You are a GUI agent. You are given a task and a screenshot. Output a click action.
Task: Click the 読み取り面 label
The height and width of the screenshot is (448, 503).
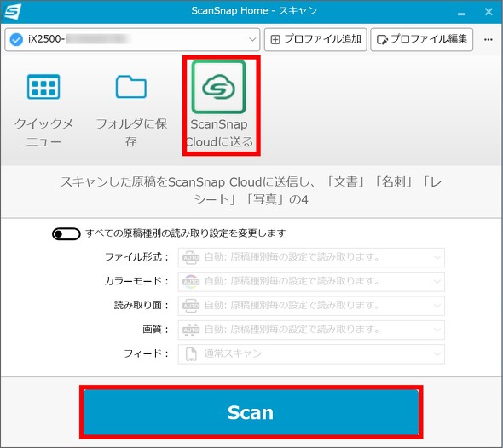pyautogui.click(x=142, y=305)
